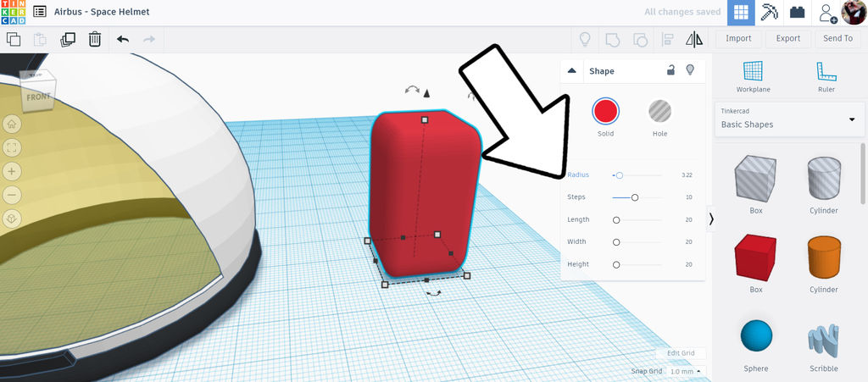Click the rotation arrow below the shape

click(x=433, y=294)
